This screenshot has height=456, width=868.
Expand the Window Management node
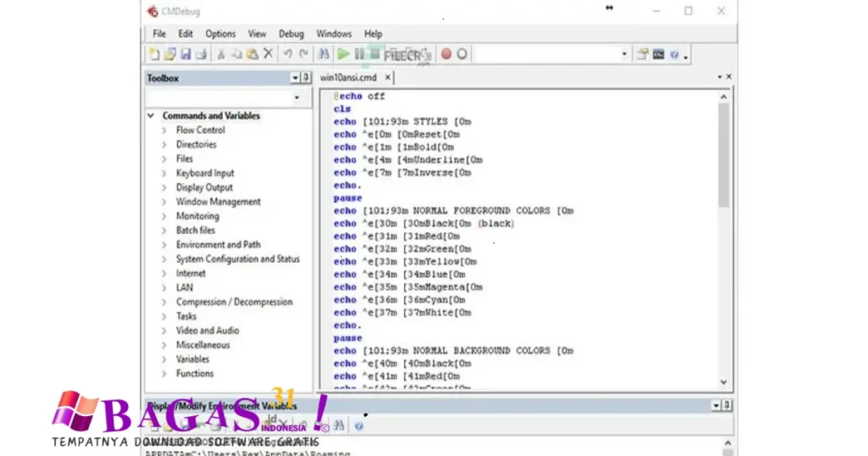(164, 202)
